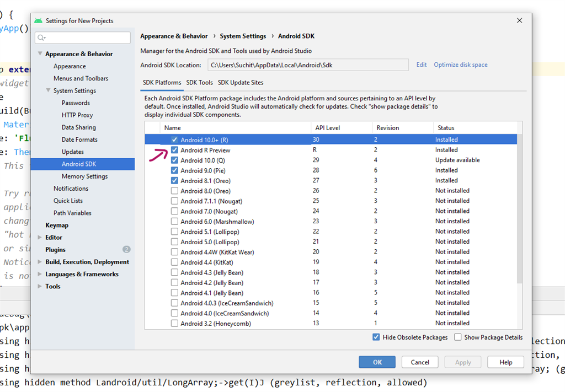Disable Hide Obsolete Packages
The image size is (565, 392).
[376, 337]
